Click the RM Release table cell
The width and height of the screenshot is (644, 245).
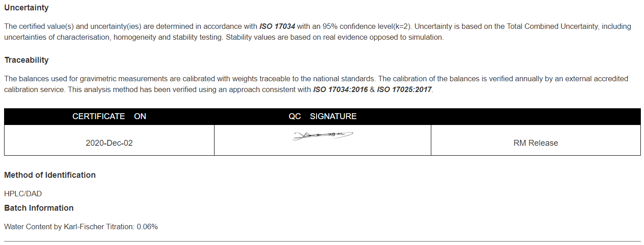536,143
